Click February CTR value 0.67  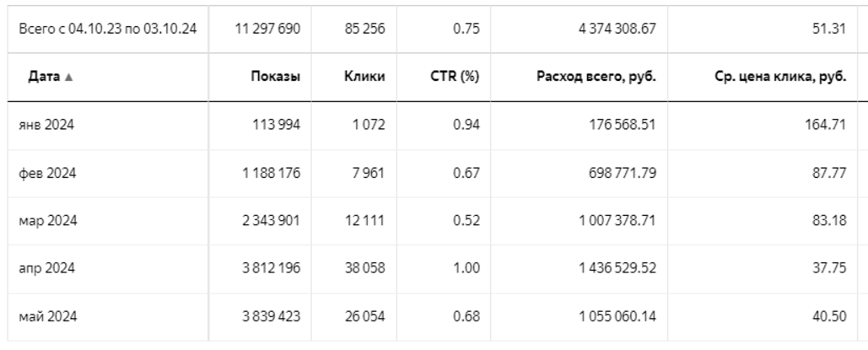466,174
